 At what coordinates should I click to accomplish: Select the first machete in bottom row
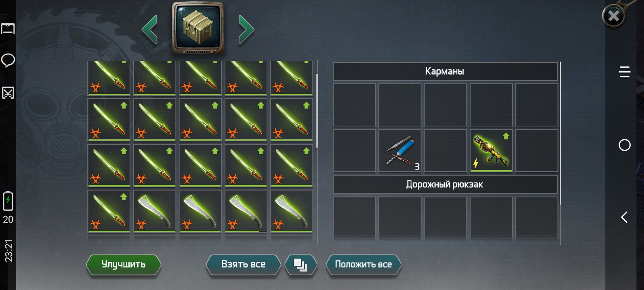(155, 211)
